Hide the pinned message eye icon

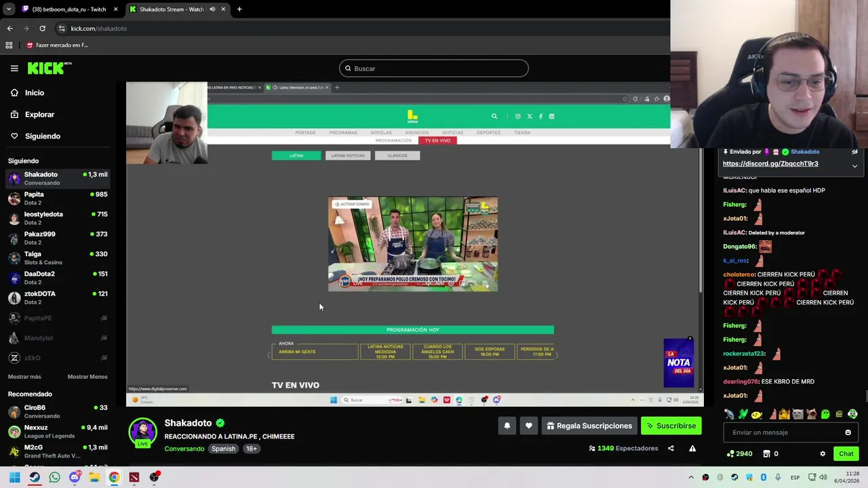854,152
